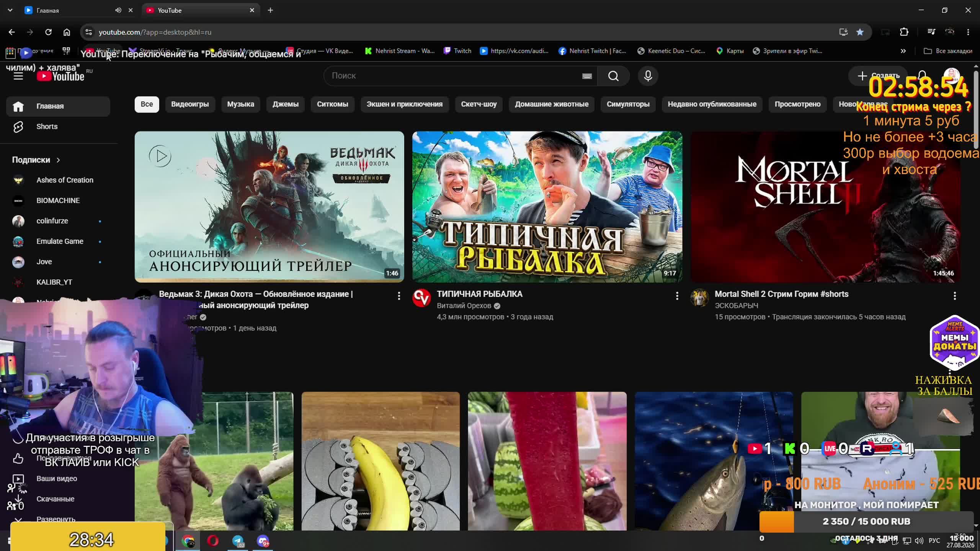Filter by Домашние животные chip
Viewport: 980px width, 551px height.
pos(551,104)
